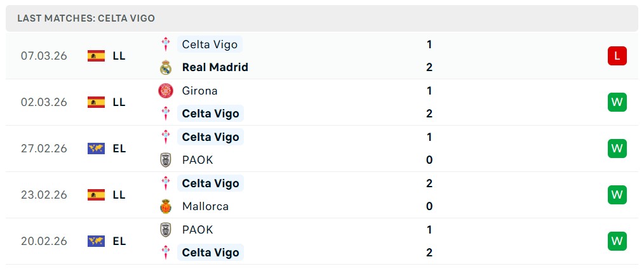Click the Mallorca club crest
The height and width of the screenshot is (271, 644).
pyautogui.click(x=166, y=206)
